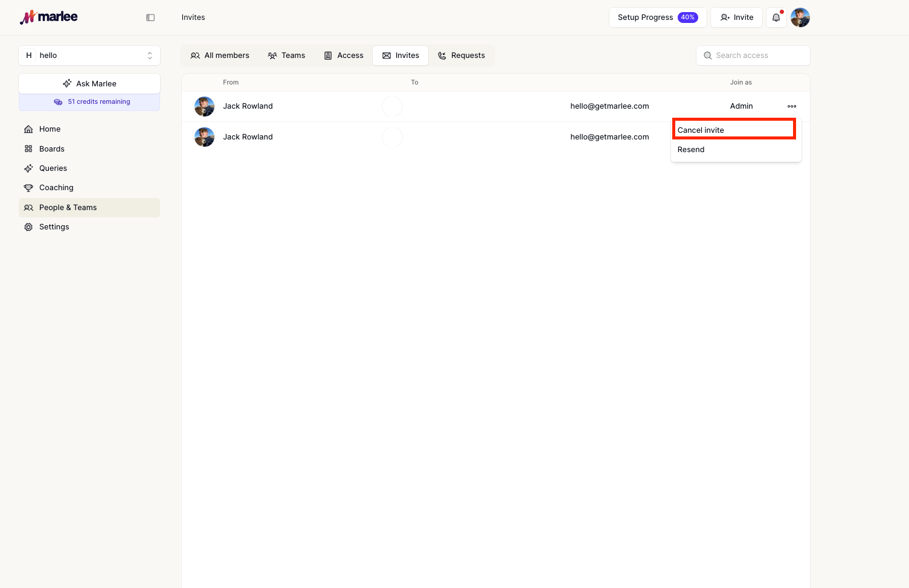Click the 40% progress badge
Viewport: 909px width, 588px height.
coord(687,18)
